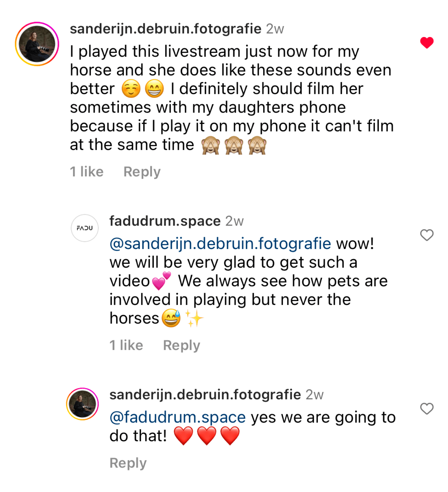
Task: Open sanderijn.debruin.fotografie username on top comment
Action: [165, 29]
